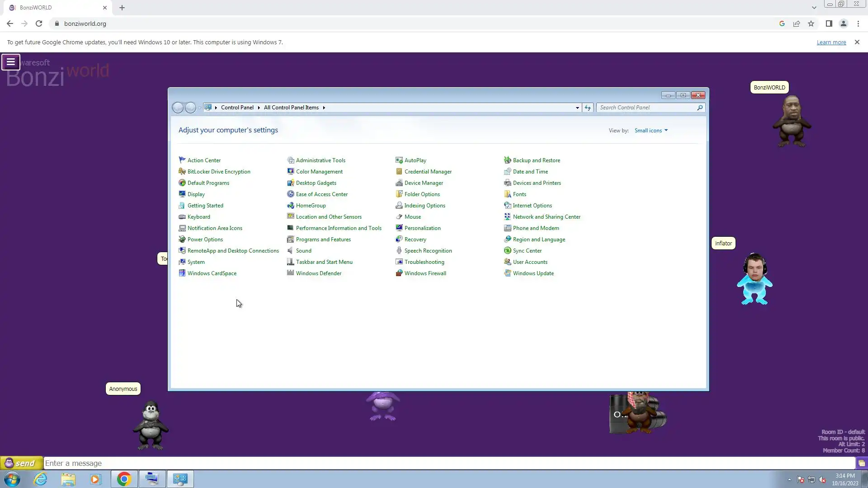Open Internet Explorer from the taskbar
Screen dimensions: 868x488
(41, 479)
